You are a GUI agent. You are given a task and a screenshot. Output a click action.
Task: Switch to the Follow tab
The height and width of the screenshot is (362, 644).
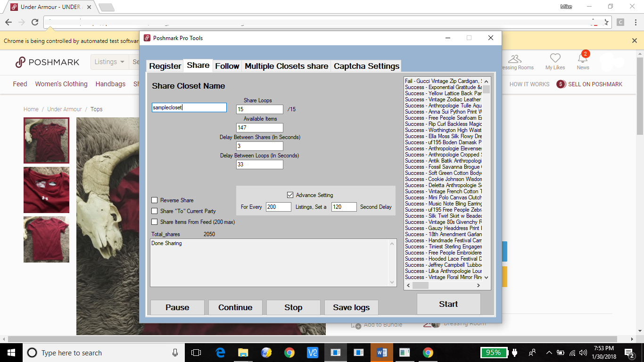227,66
